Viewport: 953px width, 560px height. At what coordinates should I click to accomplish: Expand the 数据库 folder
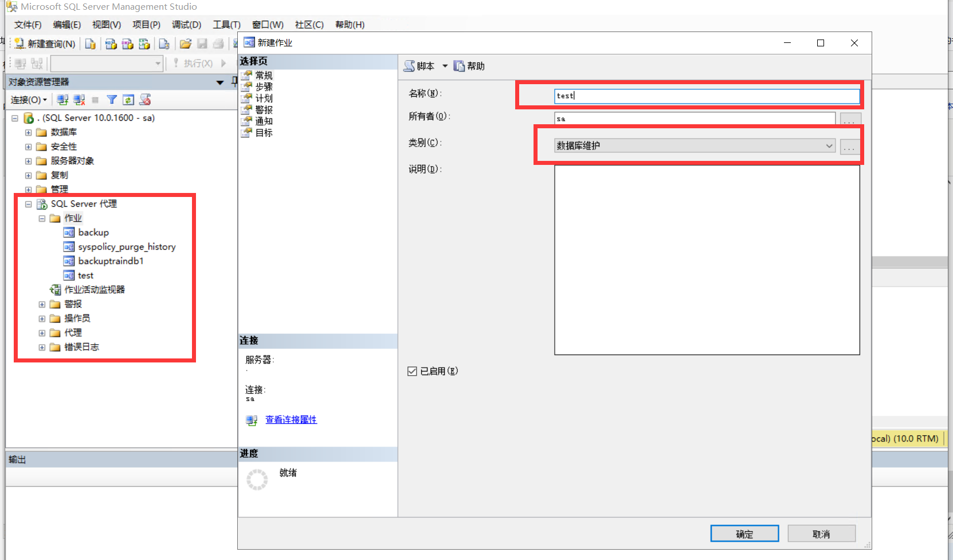[28, 132]
